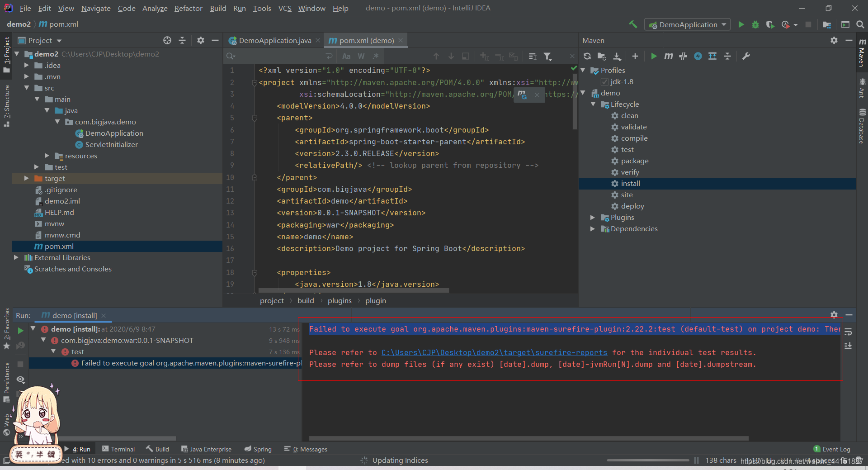868x470 pixels.
Task: Collapse the Profiles node
Action: (x=583, y=70)
